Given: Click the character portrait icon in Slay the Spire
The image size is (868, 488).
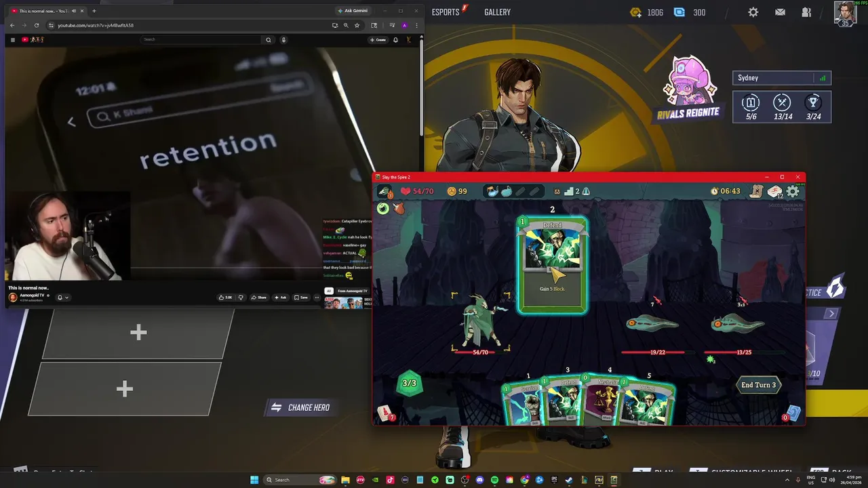Looking at the screenshot, I should coord(384,192).
